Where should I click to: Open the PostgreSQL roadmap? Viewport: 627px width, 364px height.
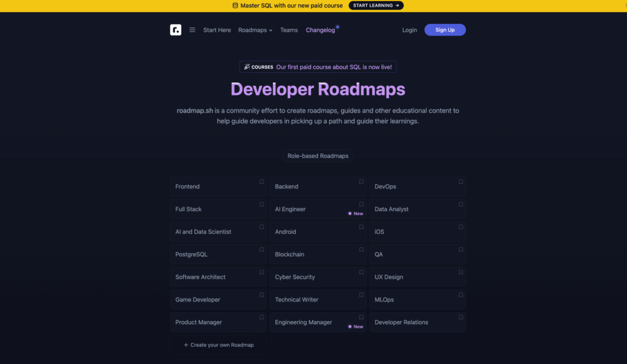[x=219, y=254]
